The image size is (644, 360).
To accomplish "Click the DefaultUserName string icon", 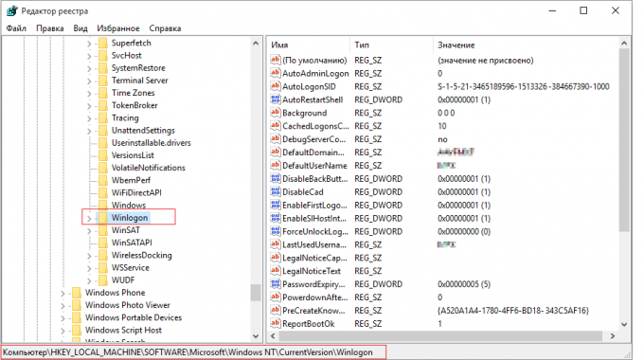I will [x=276, y=165].
